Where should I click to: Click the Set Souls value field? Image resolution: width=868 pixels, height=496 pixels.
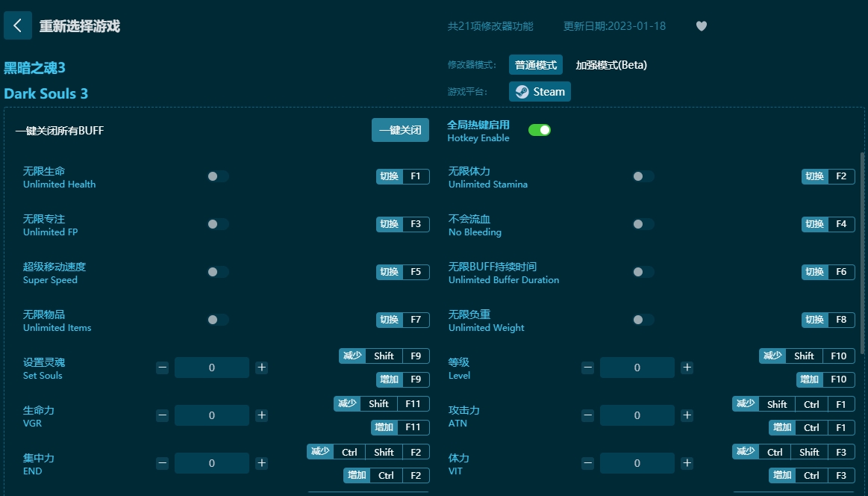coord(212,368)
